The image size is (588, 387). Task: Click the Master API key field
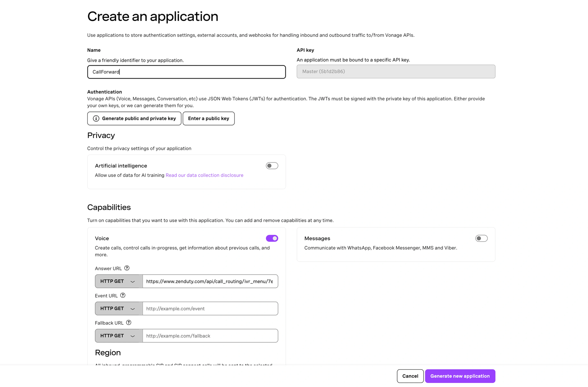click(396, 71)
